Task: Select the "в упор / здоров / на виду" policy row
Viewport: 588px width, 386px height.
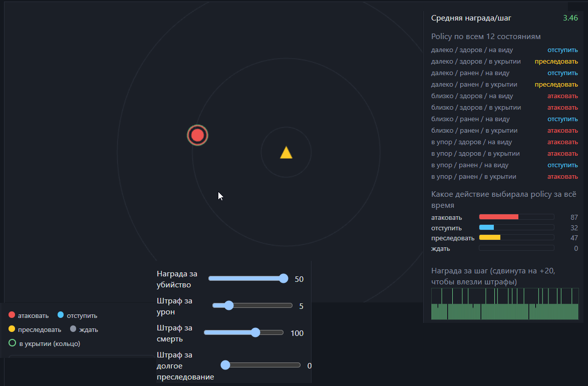Action: pyautogui.click(x=504, y=142)
